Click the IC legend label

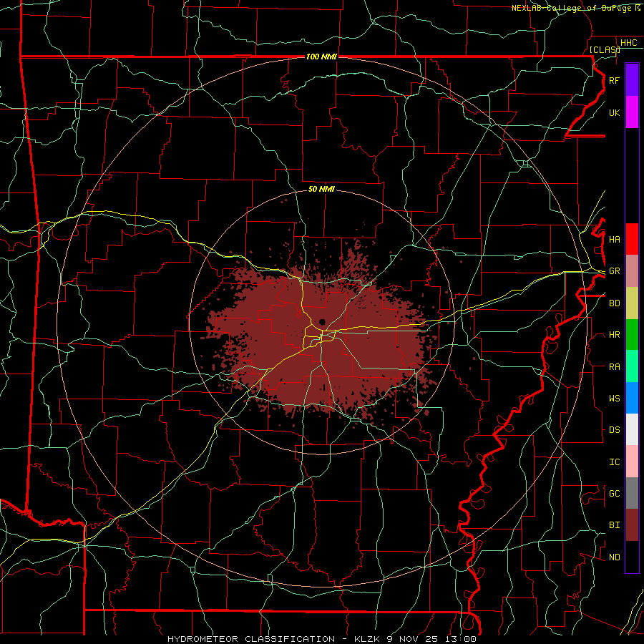[x=614, y=462]
